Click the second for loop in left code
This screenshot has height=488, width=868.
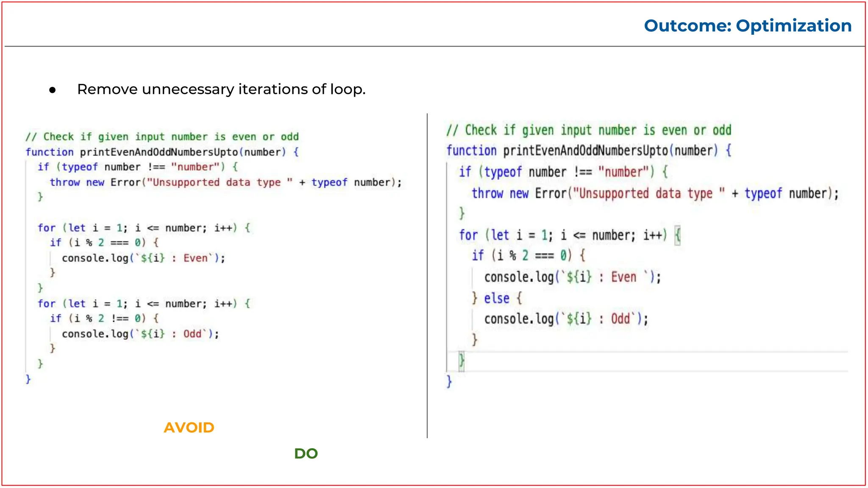pyautogui.click(x=144, y=304)
